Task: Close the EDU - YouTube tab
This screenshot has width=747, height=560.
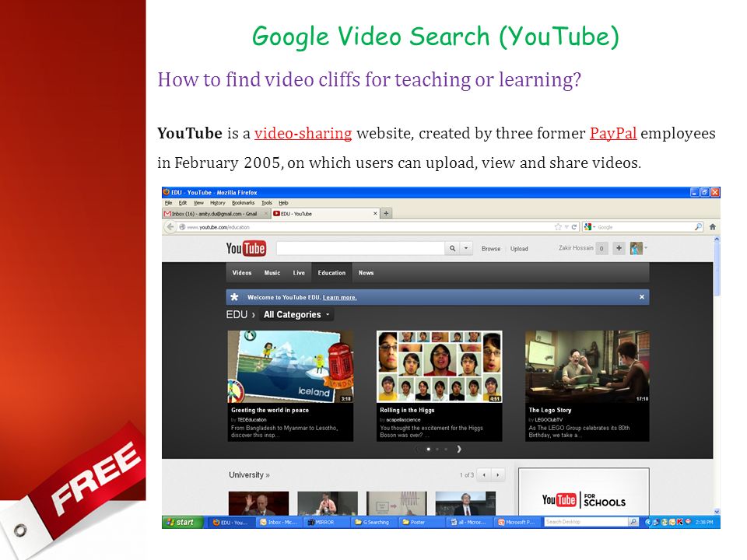Action: click(x=375, y=213)
